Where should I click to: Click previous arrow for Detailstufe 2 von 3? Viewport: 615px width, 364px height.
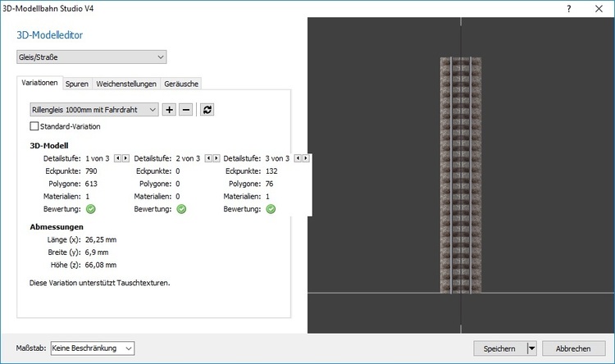208,158
